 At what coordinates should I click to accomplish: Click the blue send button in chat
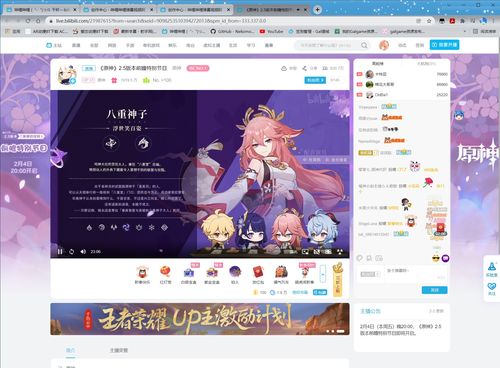434,290
